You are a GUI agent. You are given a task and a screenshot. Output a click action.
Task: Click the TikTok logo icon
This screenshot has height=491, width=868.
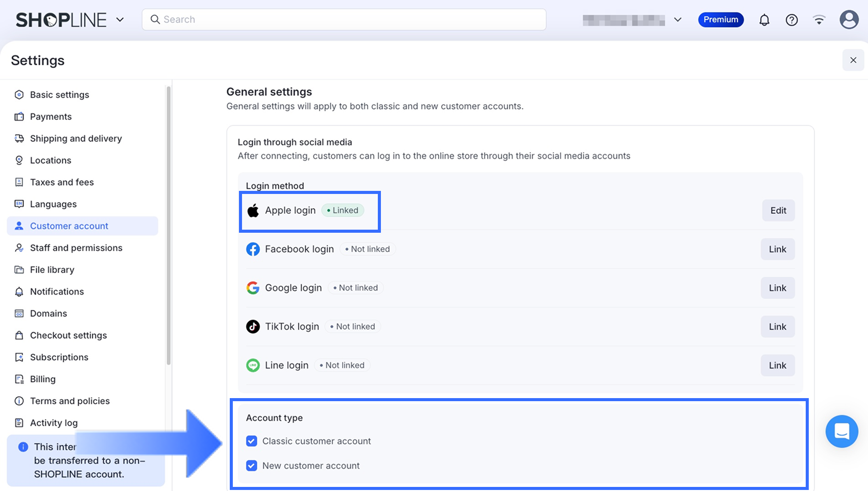coord(253,327)
